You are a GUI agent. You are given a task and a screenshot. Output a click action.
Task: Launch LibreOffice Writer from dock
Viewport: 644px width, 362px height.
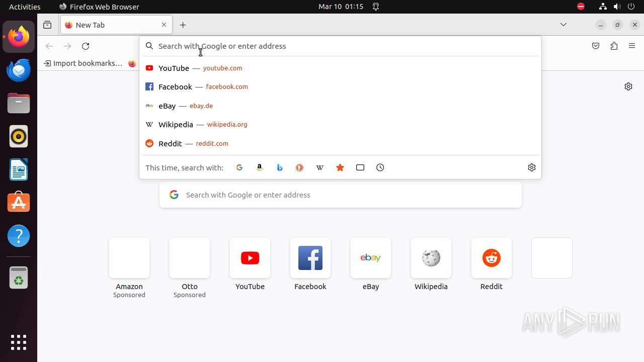pos(19,169)
